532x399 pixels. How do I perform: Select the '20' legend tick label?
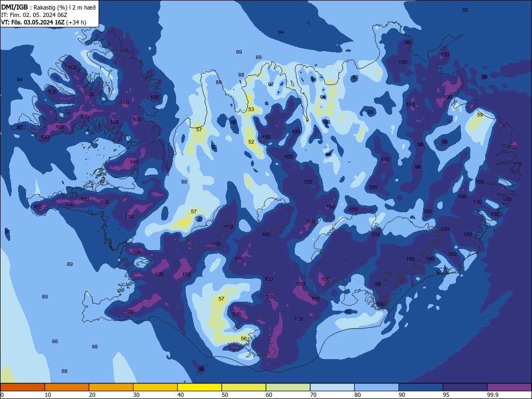click(92, 395)
